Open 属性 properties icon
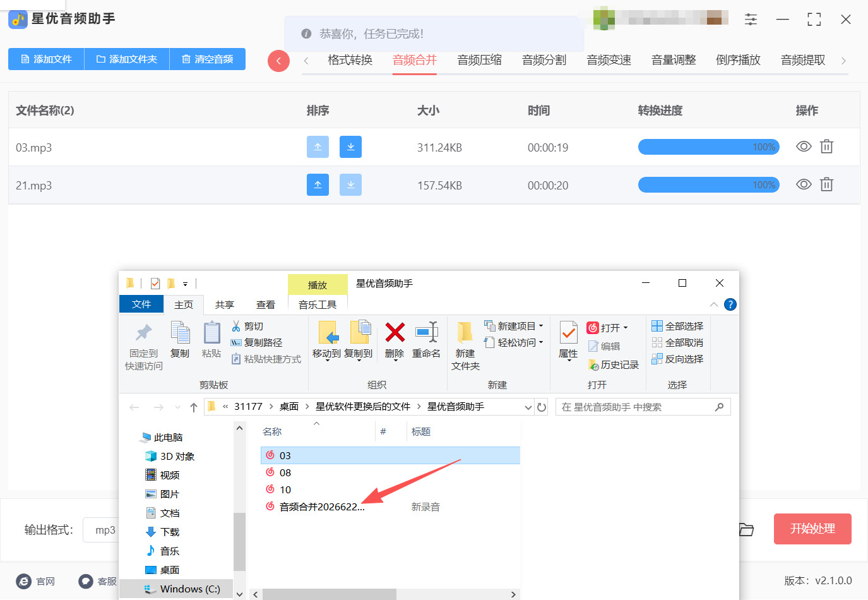 tap(568, 332)
